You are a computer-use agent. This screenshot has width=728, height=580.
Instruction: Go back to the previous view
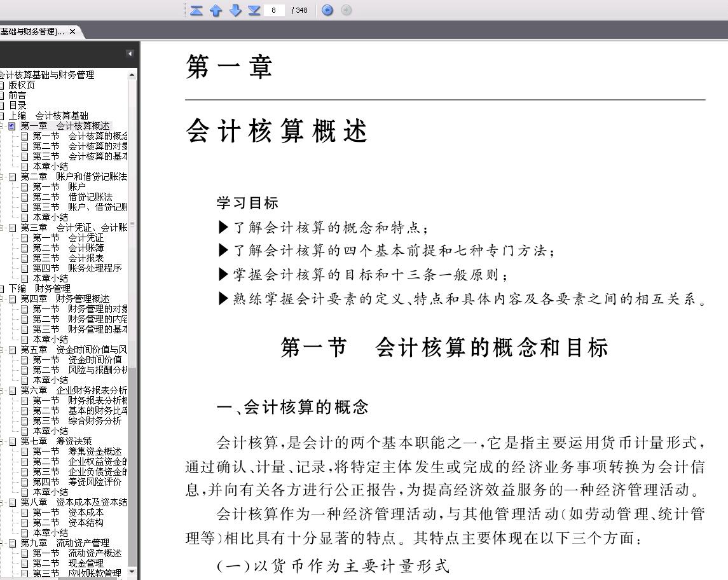327,10
